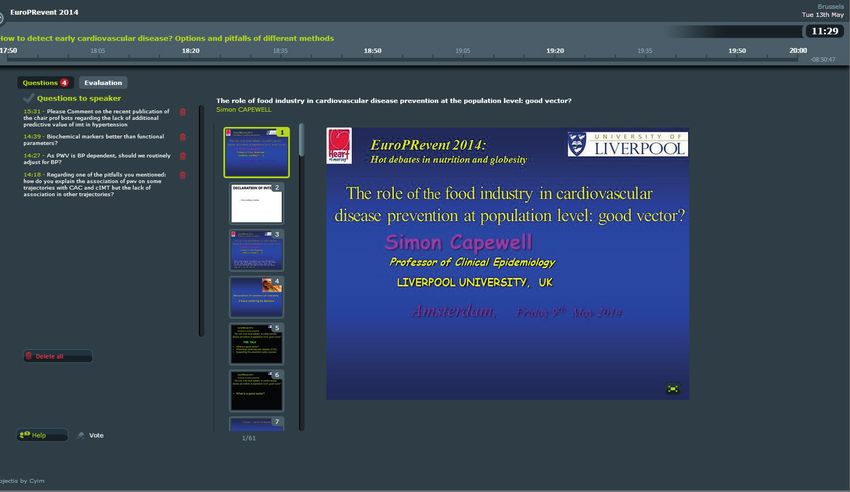Screen dimensions: 850x492
Task: Delete the 15:31 question about chair publication
Action: (183, 112)
